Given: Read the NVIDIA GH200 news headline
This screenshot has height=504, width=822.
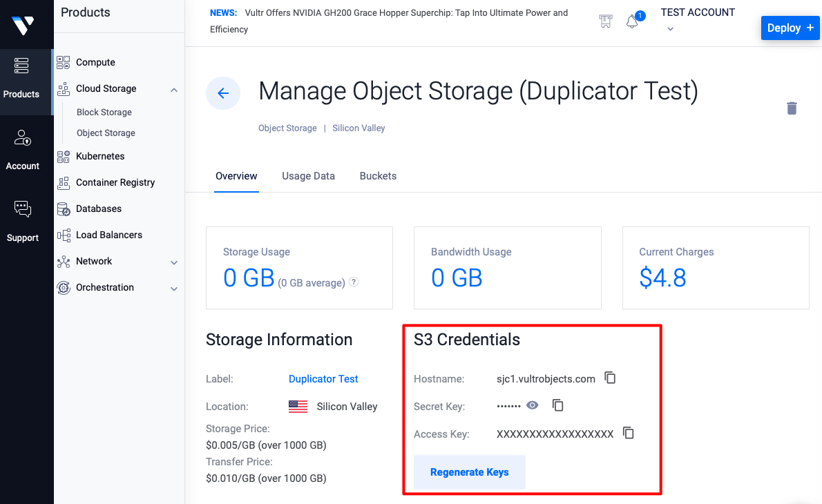Looking at the screenshot, I should 389,21.
